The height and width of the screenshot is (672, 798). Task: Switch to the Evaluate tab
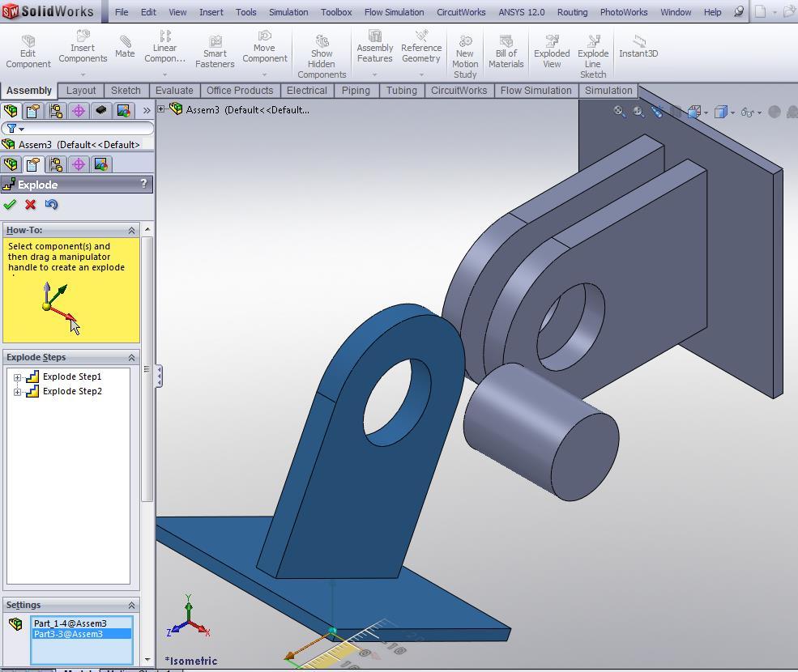tap(174, 91)
